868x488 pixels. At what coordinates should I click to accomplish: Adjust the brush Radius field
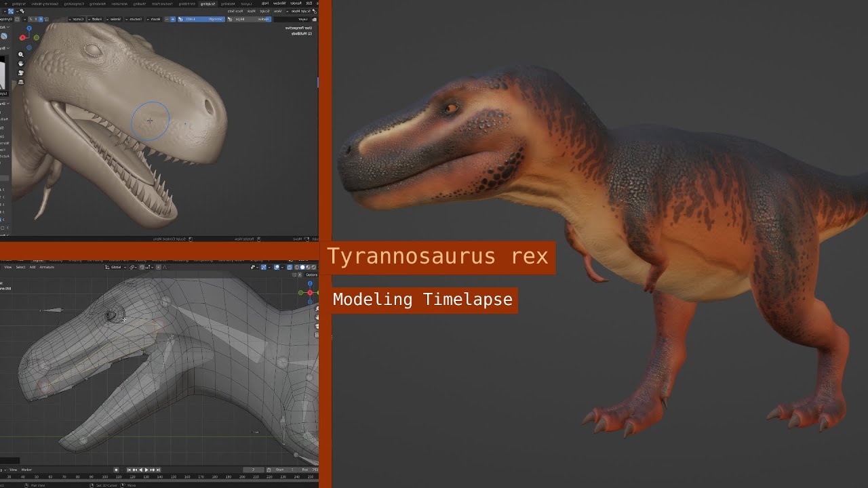pyautogui.click(x=253, y=19)
